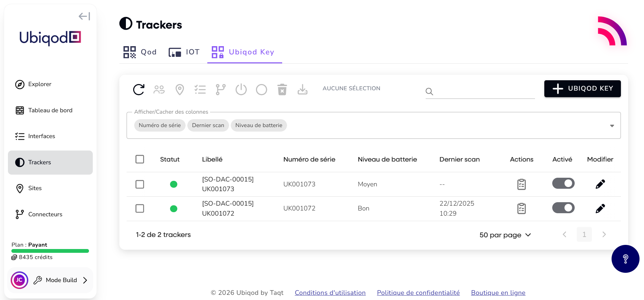This screenshot has height=300, width=644.
Task: Check the box for tracker UK001072
Action: [x=140, y=208]
